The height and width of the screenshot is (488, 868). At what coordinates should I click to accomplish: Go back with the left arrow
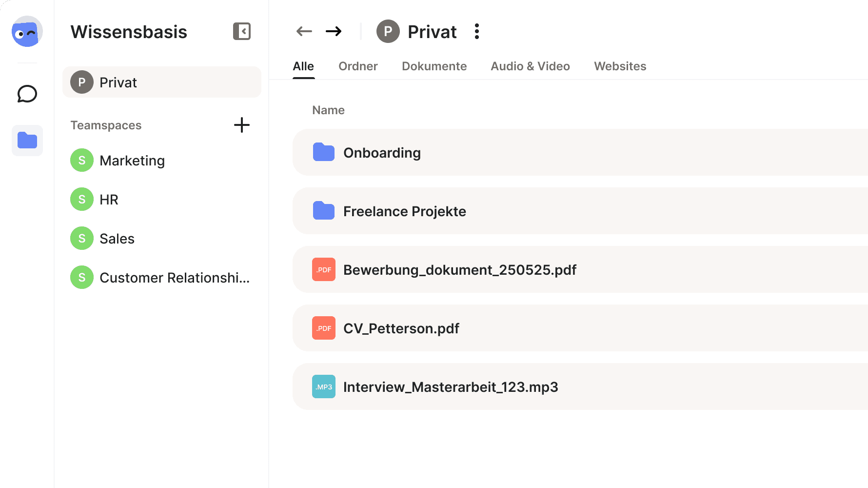pyautogui.click(x=304, y=31)
